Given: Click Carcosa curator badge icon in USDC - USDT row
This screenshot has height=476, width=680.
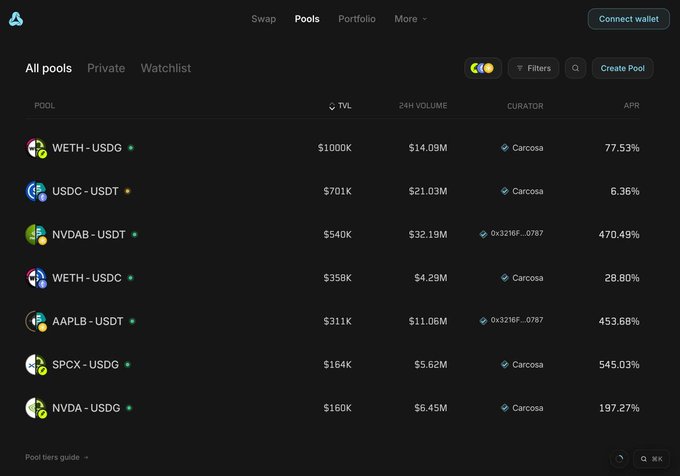Looking at the screenshot, I should [505, 191].
